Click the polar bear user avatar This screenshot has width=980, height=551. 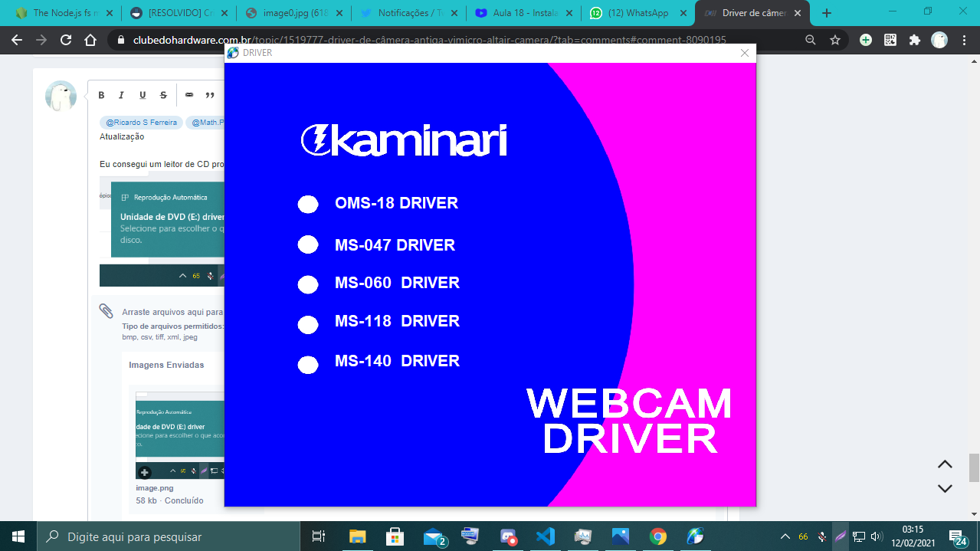click(x=61, y=97)
